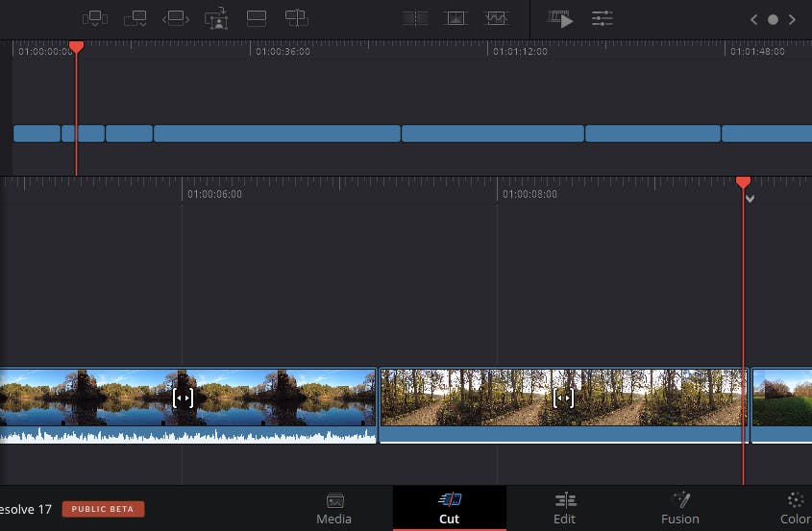Go to next with right arrow
This screenshot has height=531, width=812.
coord(792,19)
